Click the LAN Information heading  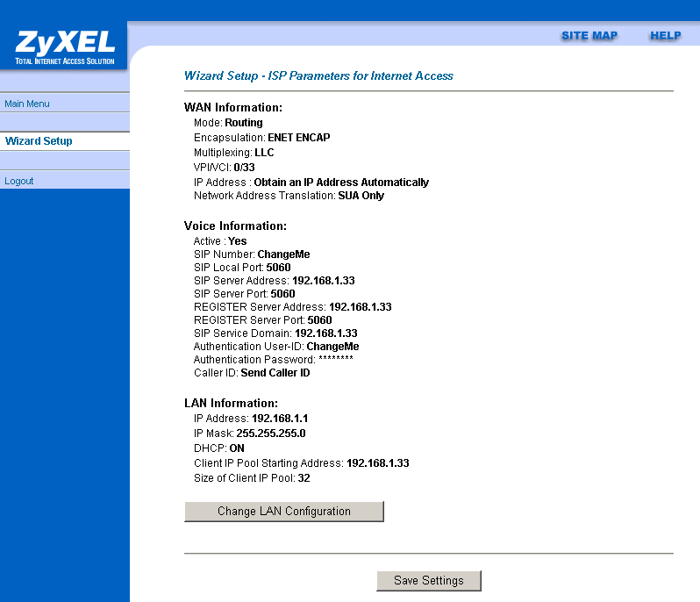[x=231, y=404]
